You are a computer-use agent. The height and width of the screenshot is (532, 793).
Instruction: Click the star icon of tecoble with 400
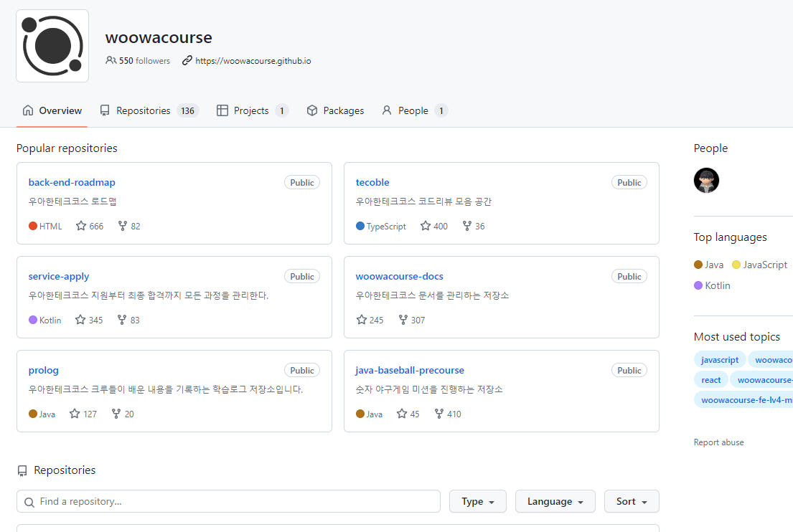point(426,226)
